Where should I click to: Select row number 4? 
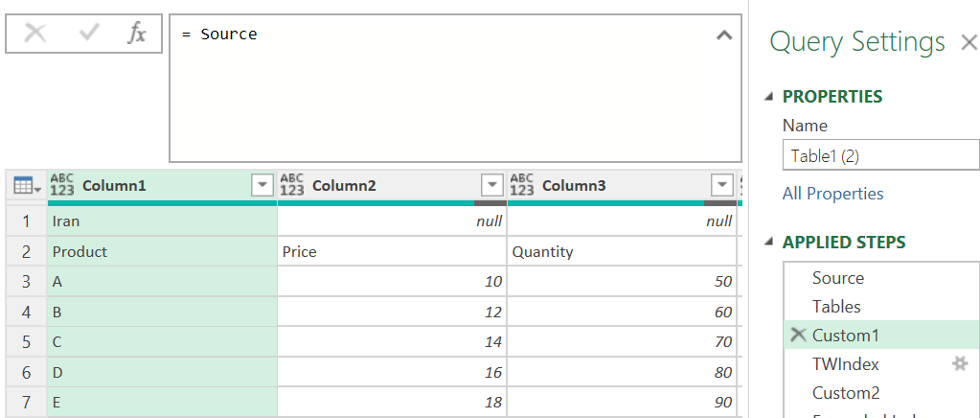[x=26, y=312]
